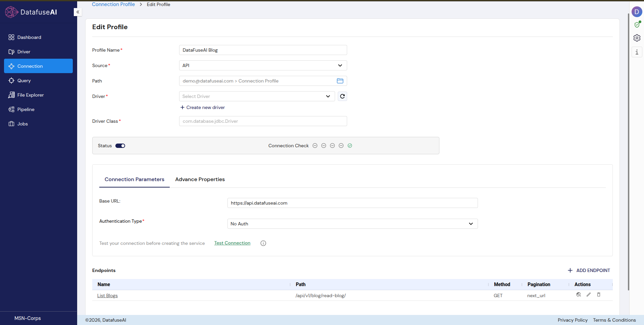Click the Connection Profile breadcrumb link
Screen dimensions: 644x325
[113, 4]
